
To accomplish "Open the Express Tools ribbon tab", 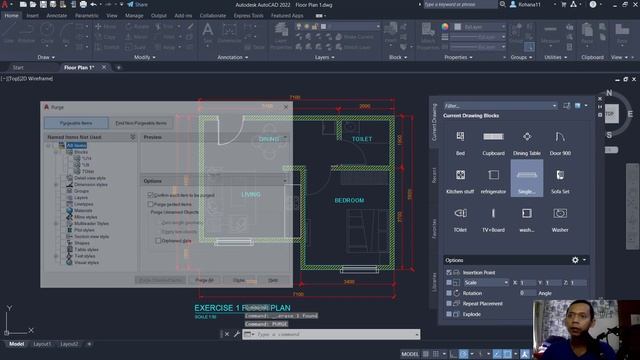I will tap(249, 16).
